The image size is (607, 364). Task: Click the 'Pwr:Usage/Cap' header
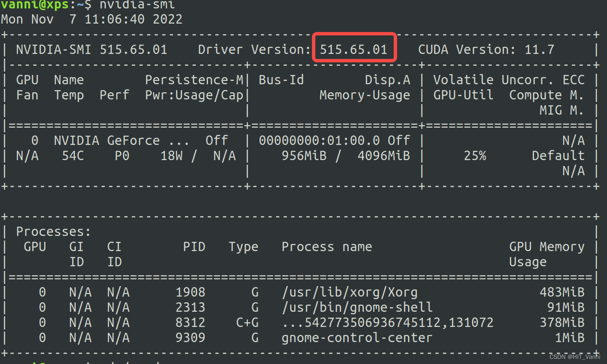pos(194,96)
